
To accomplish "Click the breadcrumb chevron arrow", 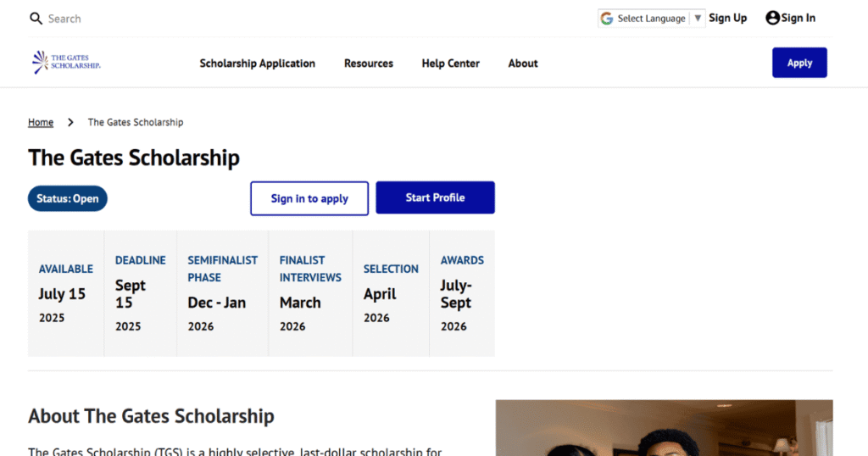I will coord(70,123).
